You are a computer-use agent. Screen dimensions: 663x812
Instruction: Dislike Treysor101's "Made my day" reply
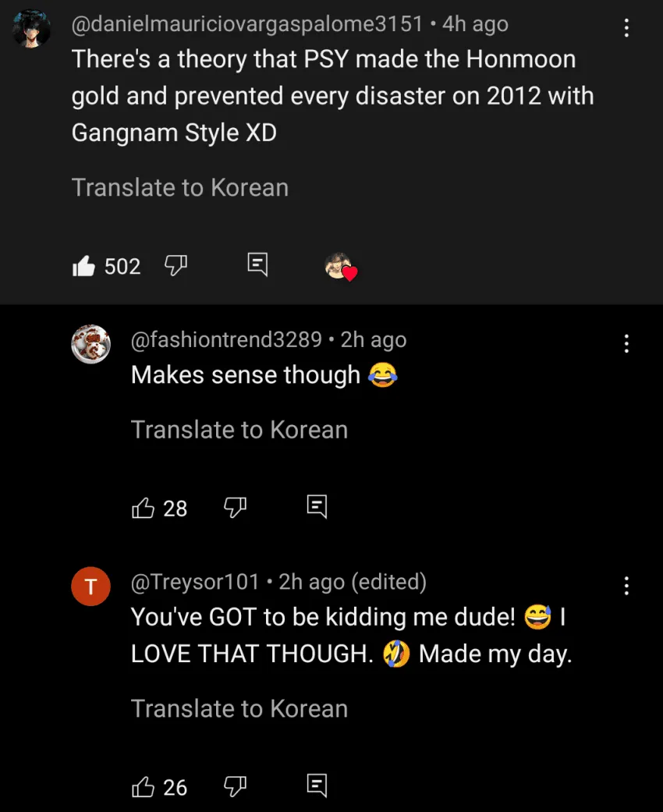(235, 786)
